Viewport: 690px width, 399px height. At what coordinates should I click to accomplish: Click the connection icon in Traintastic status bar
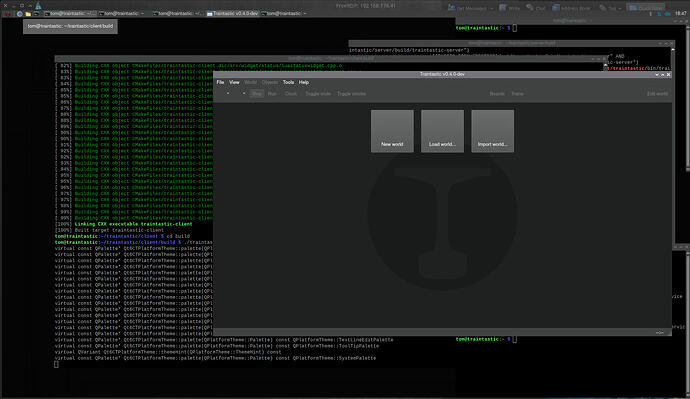tap(659, 333)
